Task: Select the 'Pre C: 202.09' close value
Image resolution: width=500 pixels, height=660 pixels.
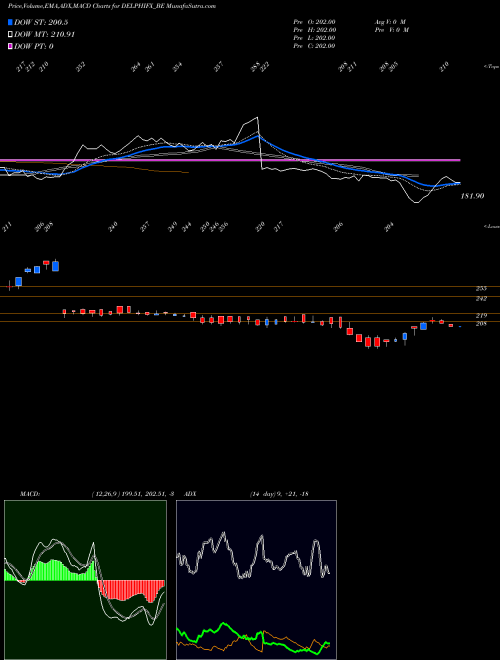Action: 314,46
